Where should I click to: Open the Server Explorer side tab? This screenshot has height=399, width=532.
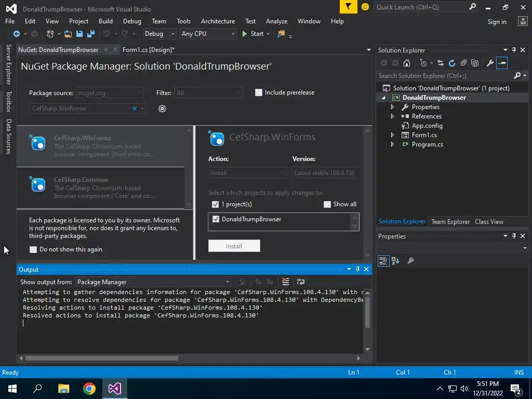(8, 64)
